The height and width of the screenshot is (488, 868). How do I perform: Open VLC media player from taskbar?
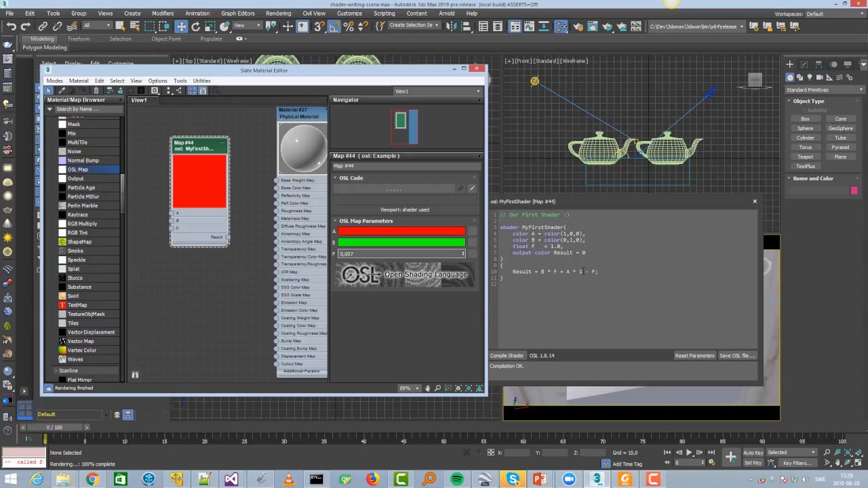click(x=290, y=479)
